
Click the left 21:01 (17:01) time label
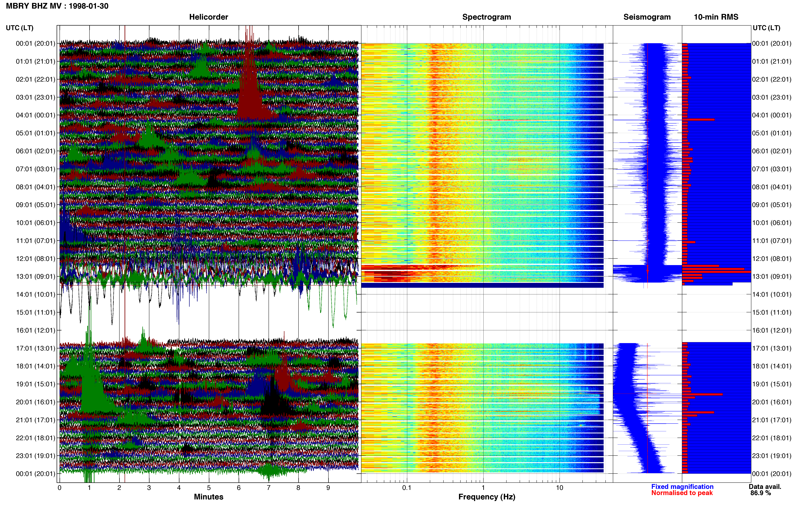coord(36,420)
